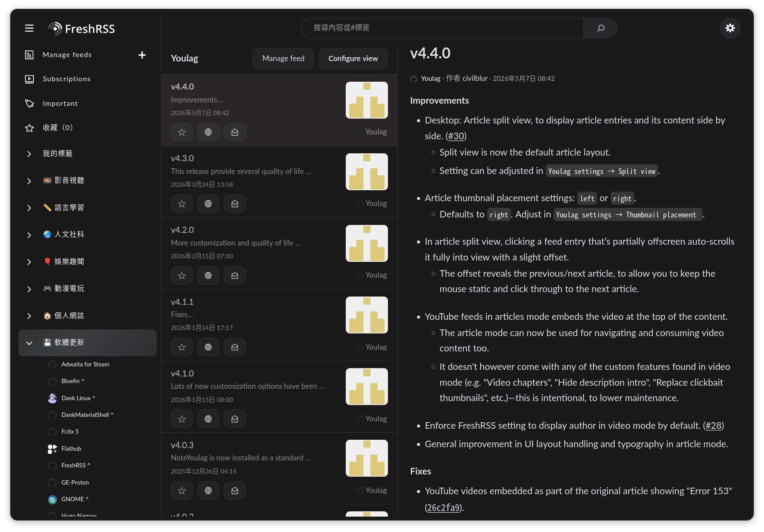Open the hamburger menu
Screen dimensions: 764x532
(x=29, y=29)
